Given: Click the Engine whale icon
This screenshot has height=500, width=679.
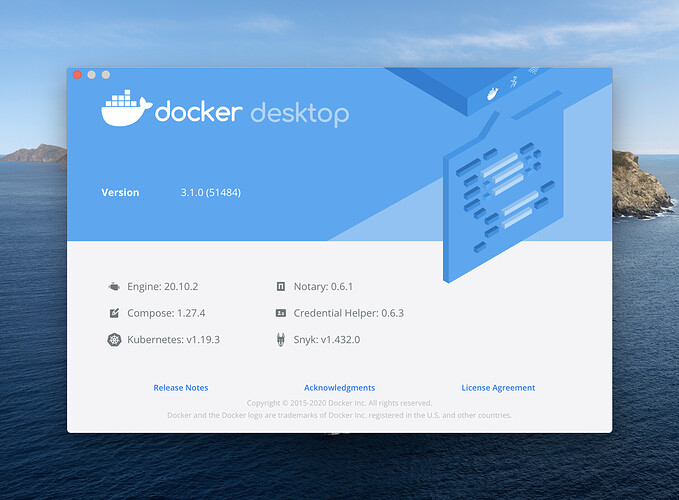Looking at the screenshot, I should [x=114, y=287].
